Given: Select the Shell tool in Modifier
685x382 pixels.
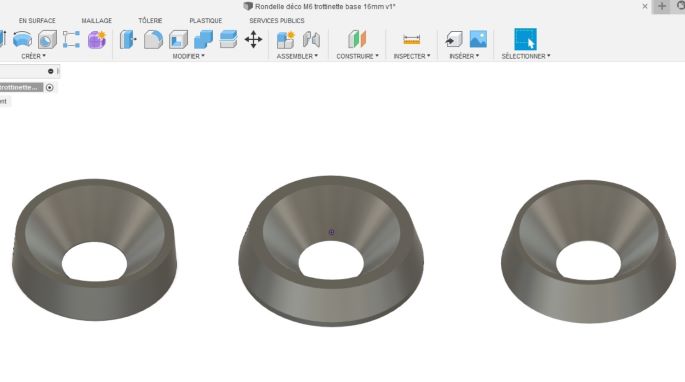Looking at the screenshot, I should pos(178,39).
